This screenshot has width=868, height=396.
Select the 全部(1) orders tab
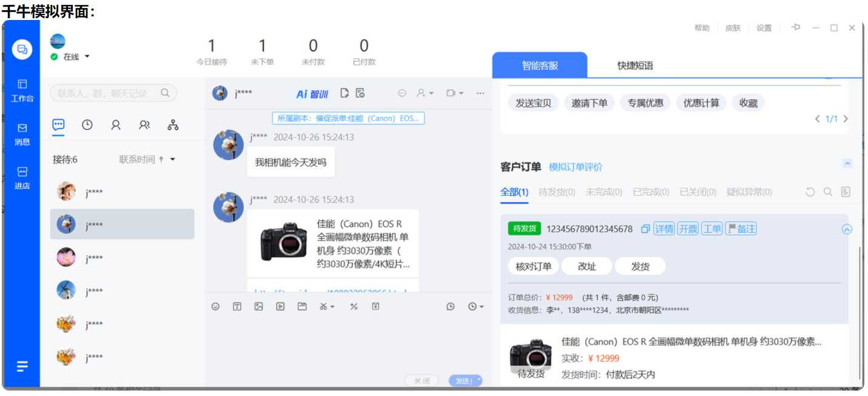514,192
